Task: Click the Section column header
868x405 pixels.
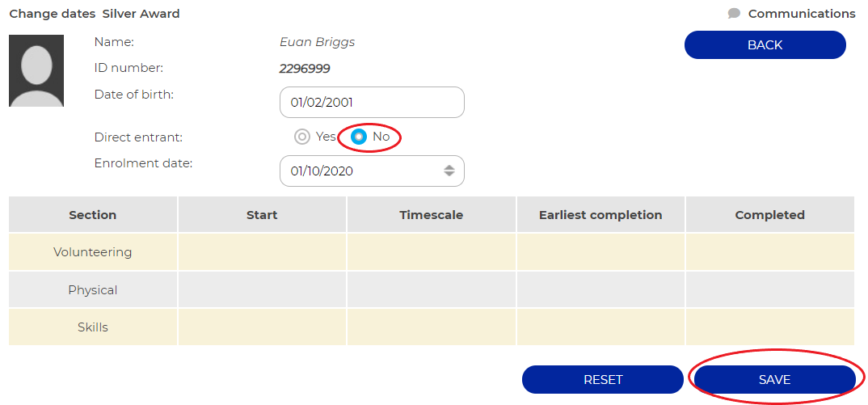Action: pos(93,215)
